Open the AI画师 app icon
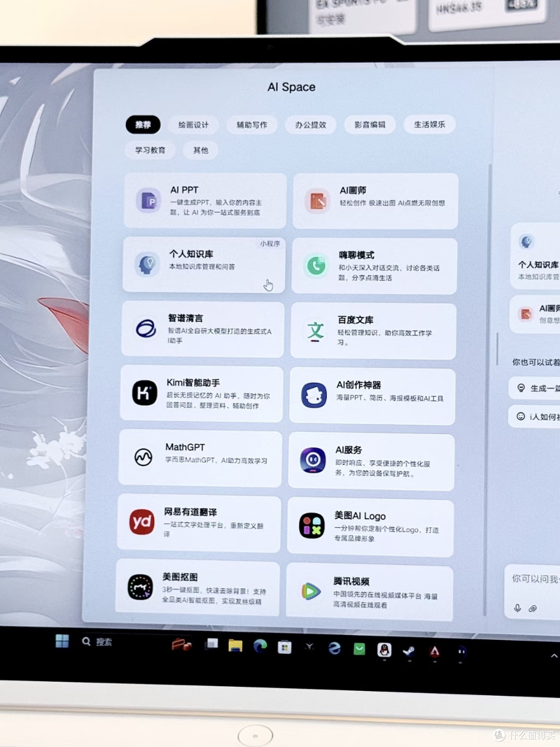 pos(317,201)
